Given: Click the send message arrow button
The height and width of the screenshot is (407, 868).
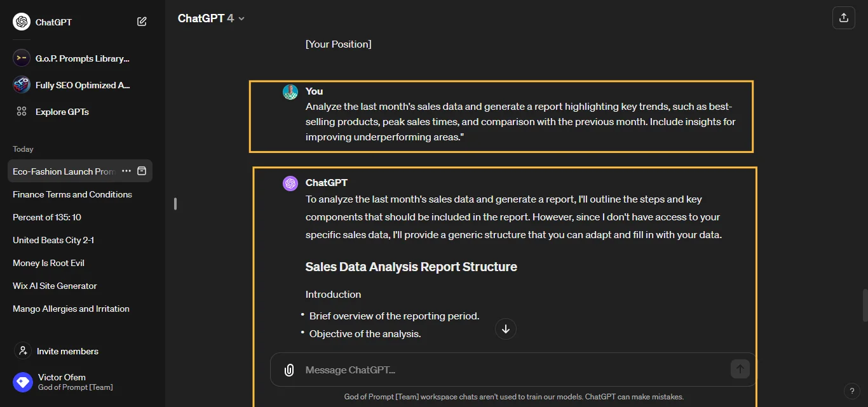Looking at the screenshot, I should click(740, 369).
